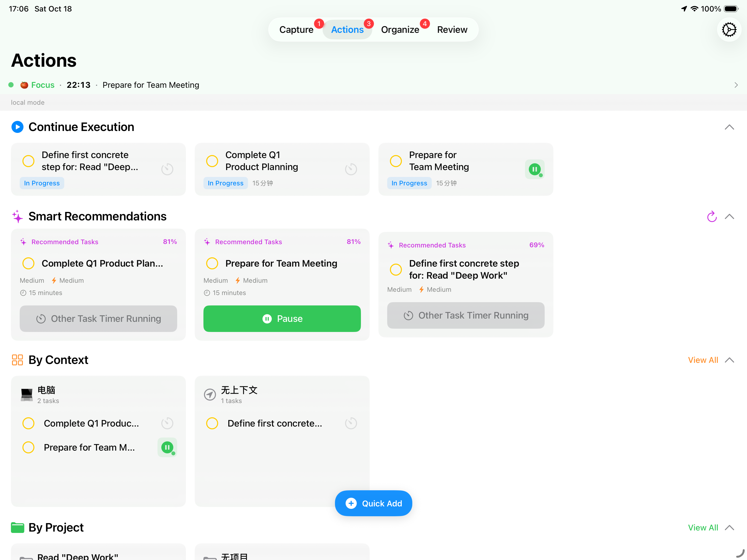Viewport: 747px width, 560px height.
Task: Mark Complete Q1 Product Planning as complete
Action: (212, 161)
